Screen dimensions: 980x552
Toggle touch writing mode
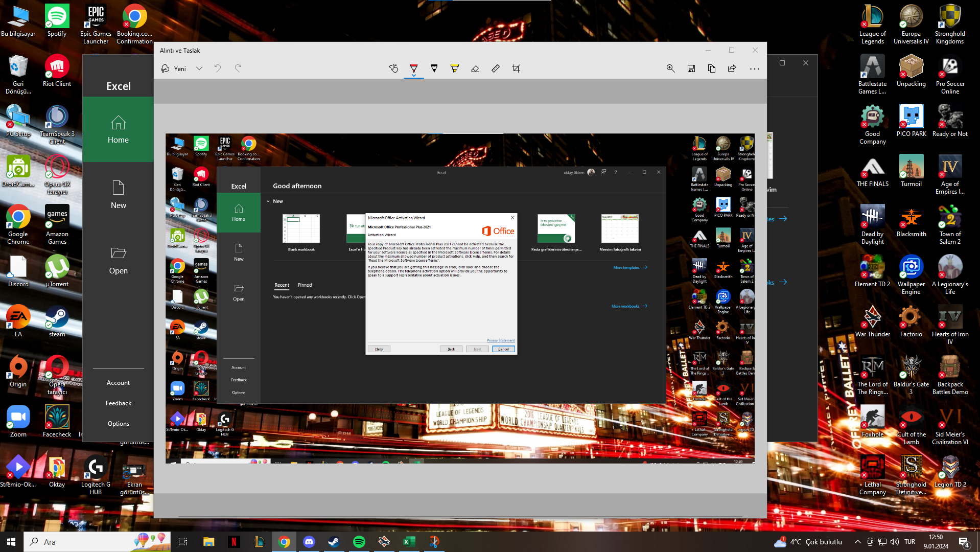pos(393,68)
